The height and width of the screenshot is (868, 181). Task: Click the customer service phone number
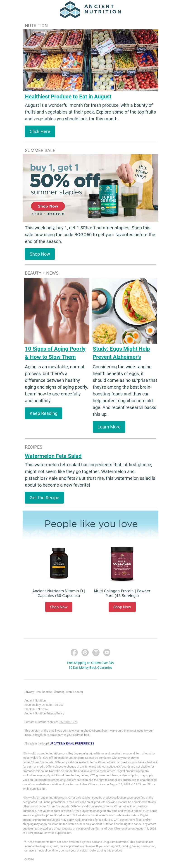point(68,722)
